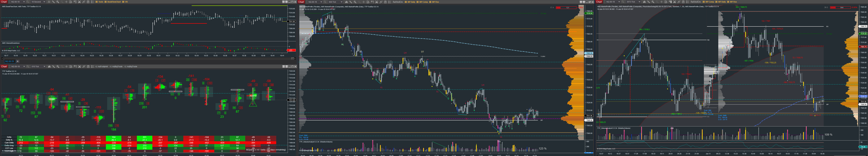The height and width of the screenshot is (156, 868).
Task: Toggle MP Daily in the 3573 Tick chart
Action: (x=716, y=2)
